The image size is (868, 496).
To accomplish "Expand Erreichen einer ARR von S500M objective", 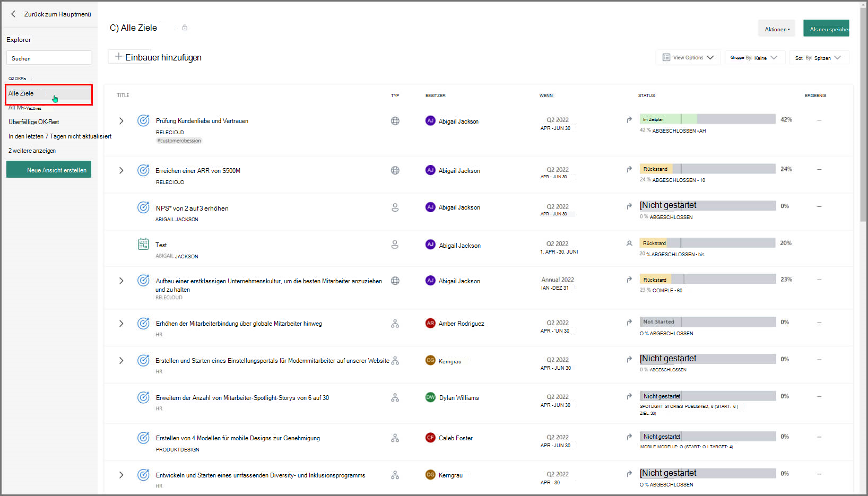I will pyautogui.click(x=121, y=170).
